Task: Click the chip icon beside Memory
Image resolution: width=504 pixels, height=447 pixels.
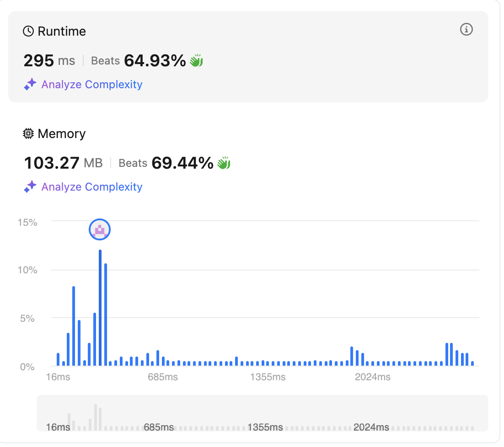Action: pos(28,133)
